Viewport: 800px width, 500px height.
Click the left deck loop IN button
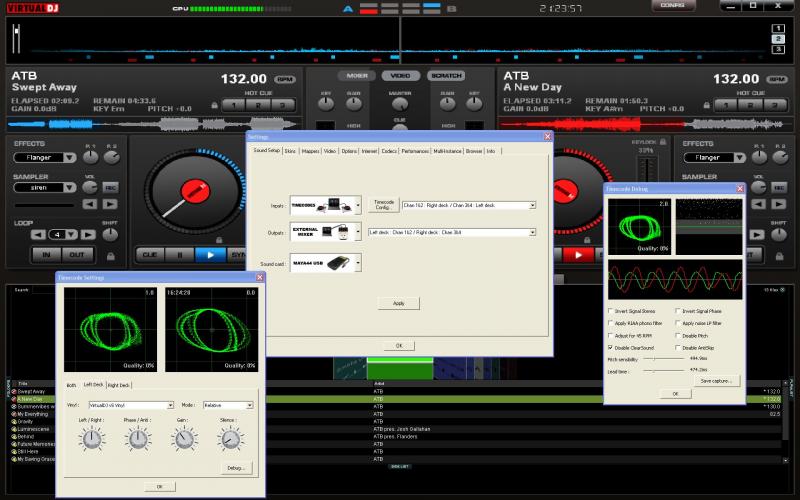(x=46, y=255)
